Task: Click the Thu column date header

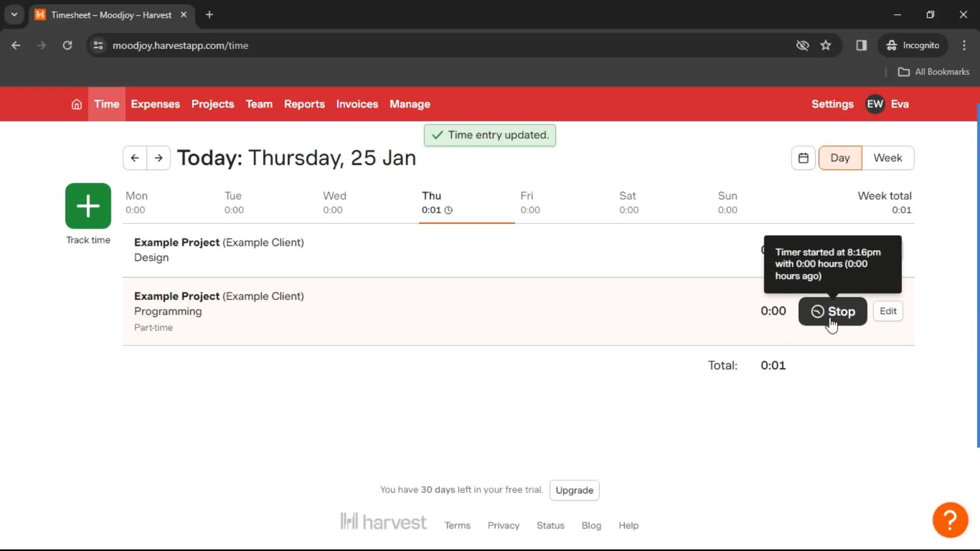Action: (x=431, y=195)
